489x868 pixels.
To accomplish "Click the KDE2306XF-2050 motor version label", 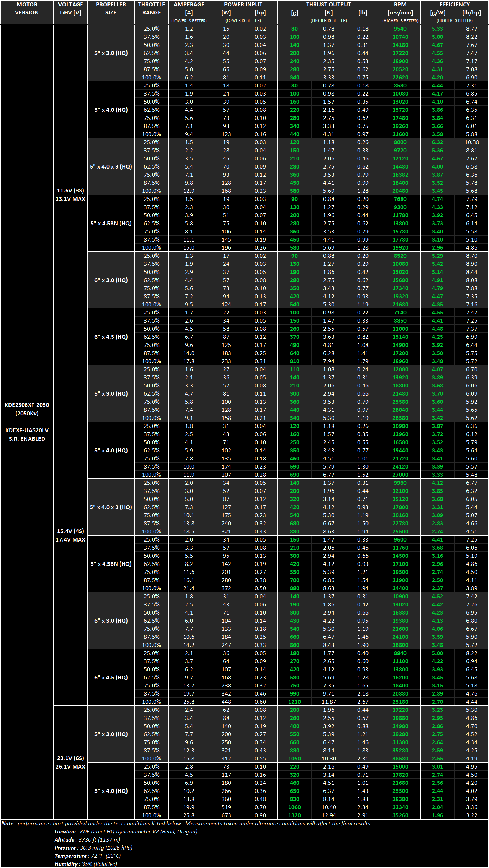I will [27, 405].
